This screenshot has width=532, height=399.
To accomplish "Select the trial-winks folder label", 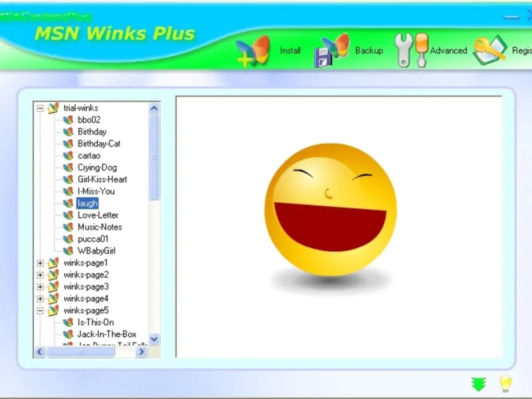I will click(80, 108).
